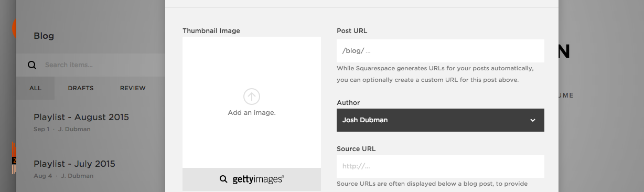Click the chevron arrow on Author dropdown

[533, 120]
